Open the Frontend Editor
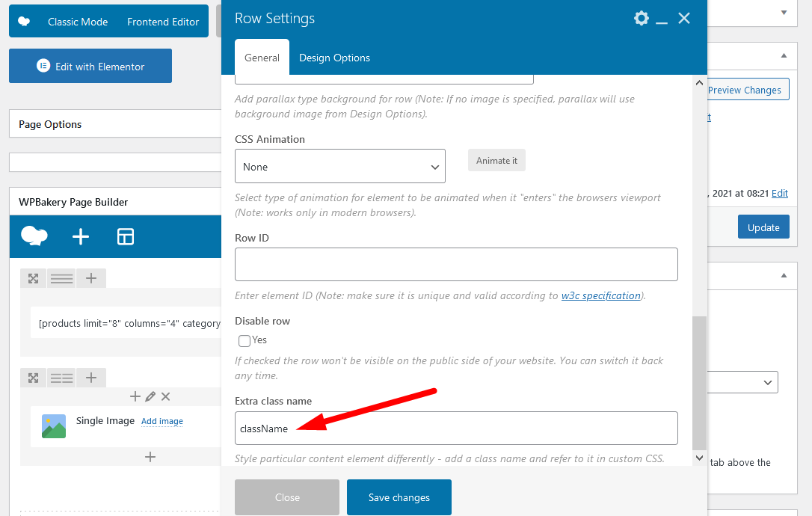Image resolution: width=812 pixels, height=516 pixels. 163,22
